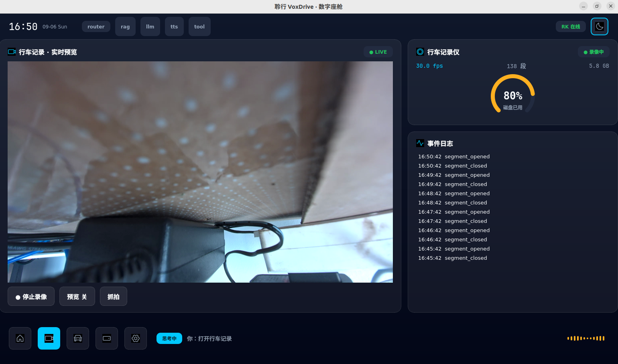The width and height of the screenshot is (618, 364).
Task: Select log entry 16:50:42 segment_opened
Action: click(x=454, y=156)
